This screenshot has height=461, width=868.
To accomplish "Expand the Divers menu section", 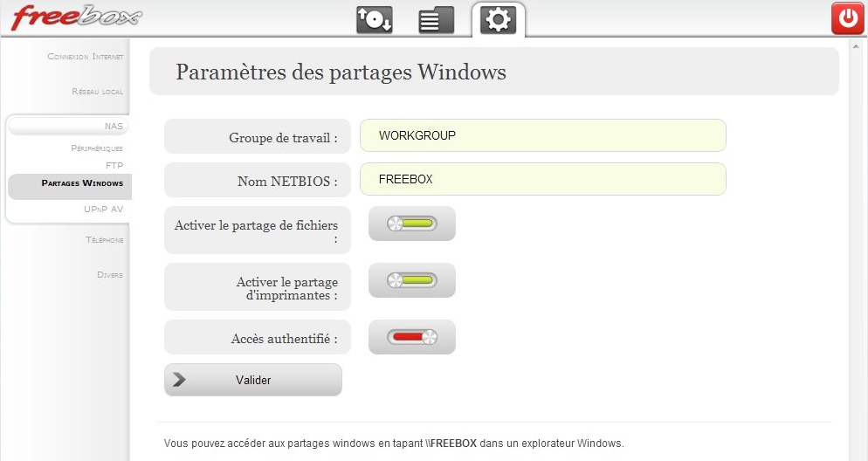I will pyautogui.click(x=110, y=274).
